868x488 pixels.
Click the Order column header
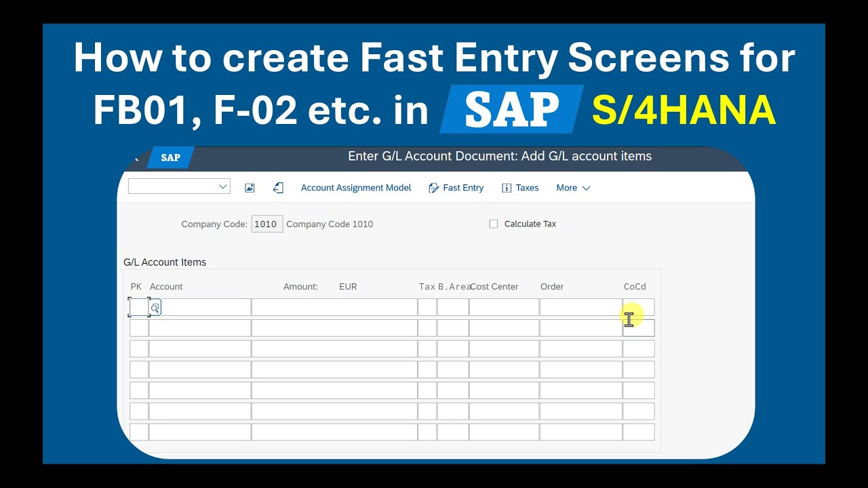(x=552, y=287)
